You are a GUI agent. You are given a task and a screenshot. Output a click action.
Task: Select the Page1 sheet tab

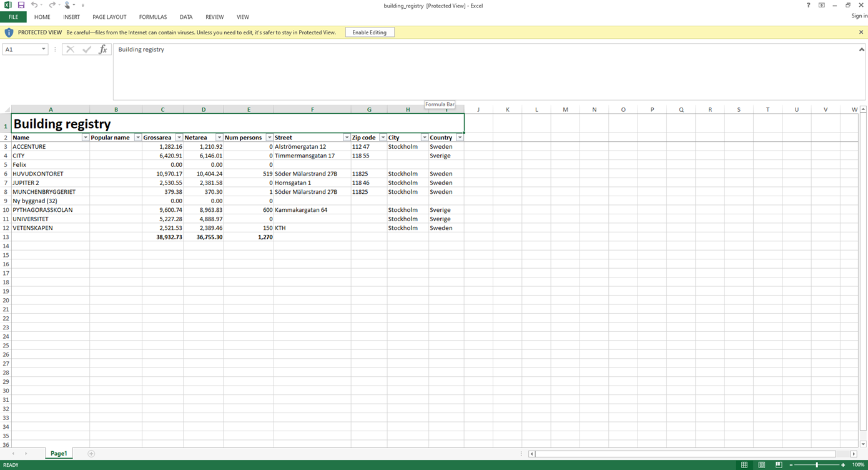coord(59,454)
